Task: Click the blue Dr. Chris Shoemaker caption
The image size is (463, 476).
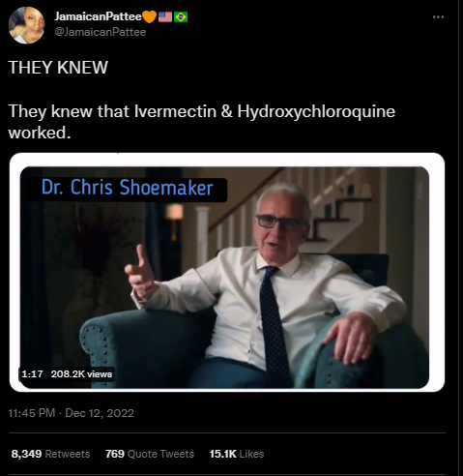Action: [128, 188]
